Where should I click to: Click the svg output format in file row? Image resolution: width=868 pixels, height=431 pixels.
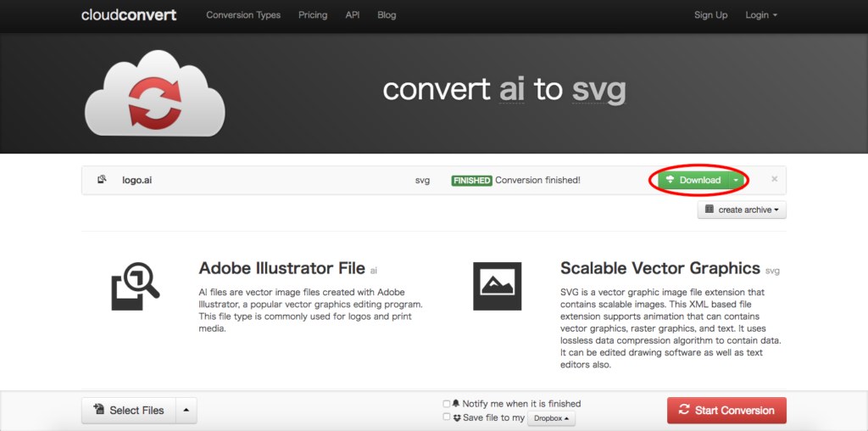[x=422, y=180]
